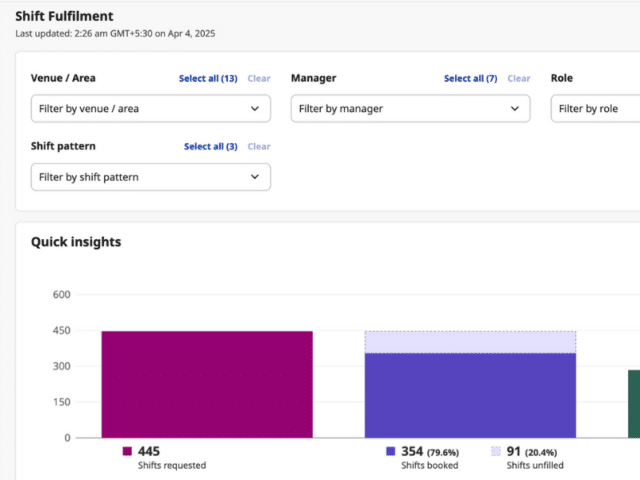Viewport: 640px width, 480px height.
Task: Open the Filter by shift pattern dropdown
Action: tap(151, 177)
